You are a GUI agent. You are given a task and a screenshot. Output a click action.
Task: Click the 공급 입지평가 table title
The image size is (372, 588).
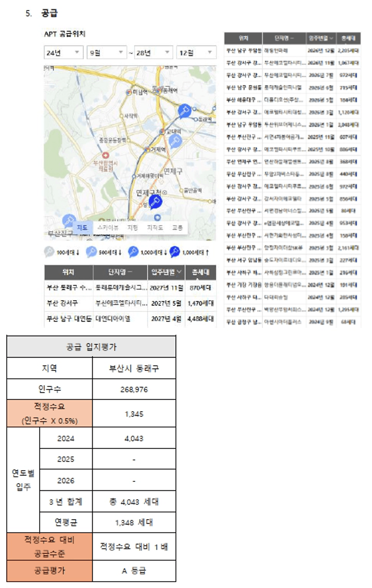pyautogui.click(x=91, y=347)
